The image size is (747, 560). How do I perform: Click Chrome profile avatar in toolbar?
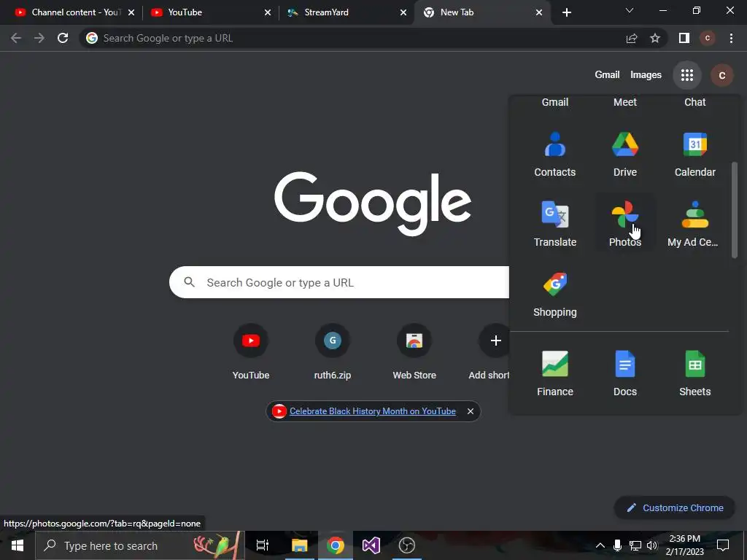pyautogui.click(x=708, y=38)
